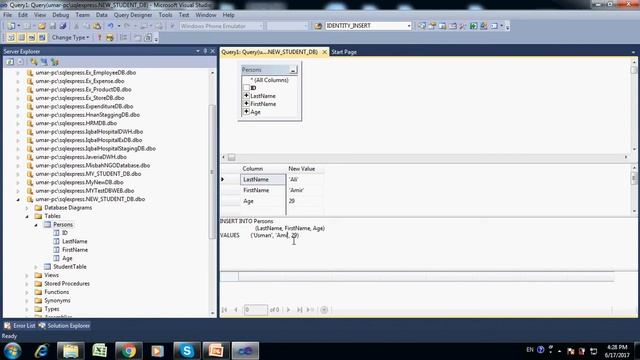
Task: Click the Windows Start button
Action: [13, 351]
